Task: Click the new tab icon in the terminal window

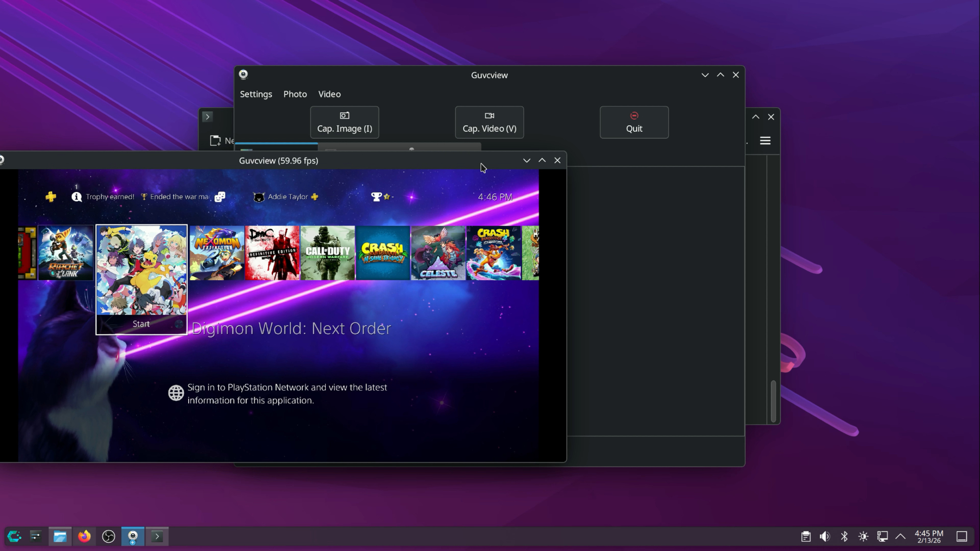Action: tap(215, 141)
